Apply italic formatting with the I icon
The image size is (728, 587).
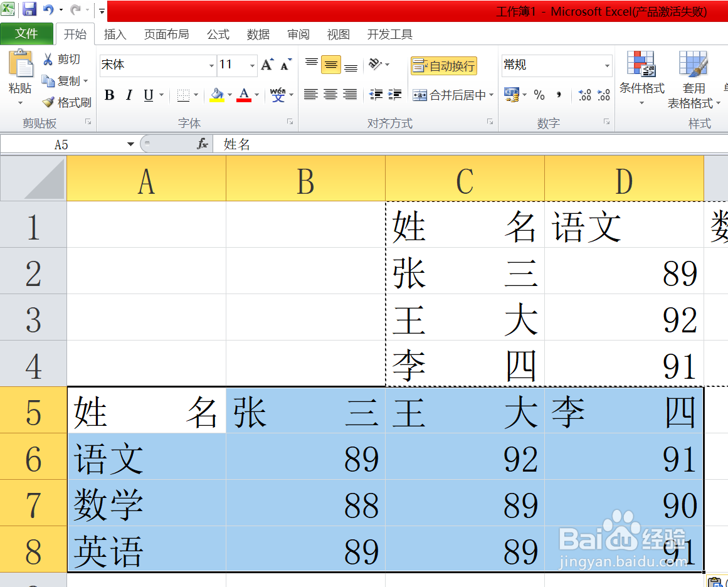pos(129,95)
